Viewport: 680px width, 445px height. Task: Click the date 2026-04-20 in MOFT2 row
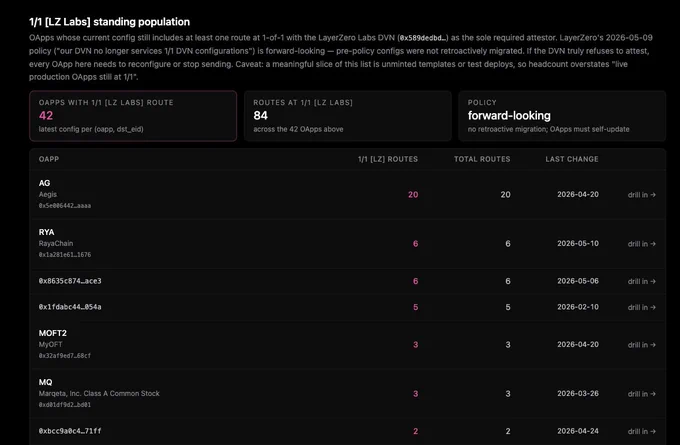tap(578, 344)
